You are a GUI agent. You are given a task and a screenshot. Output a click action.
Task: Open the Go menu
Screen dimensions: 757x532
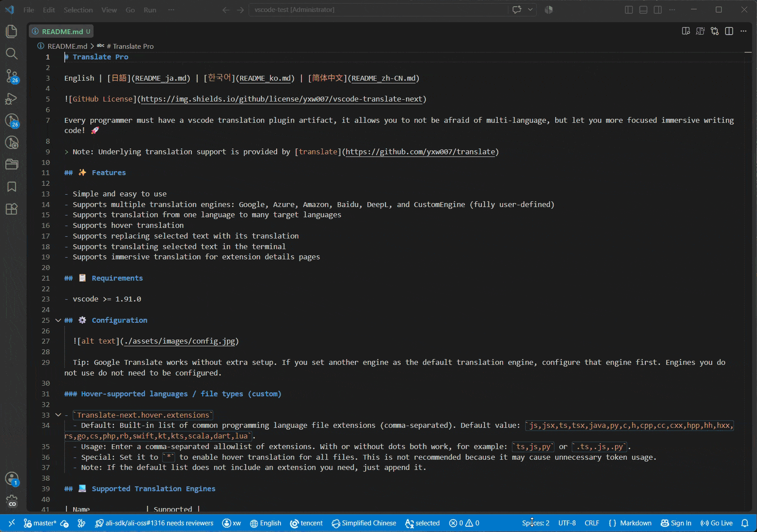click(130, 10)
